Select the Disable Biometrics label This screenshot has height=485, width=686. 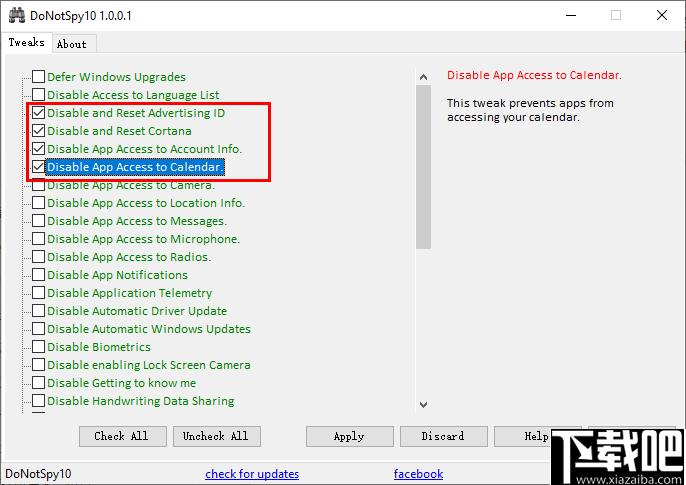coord(99,347)
